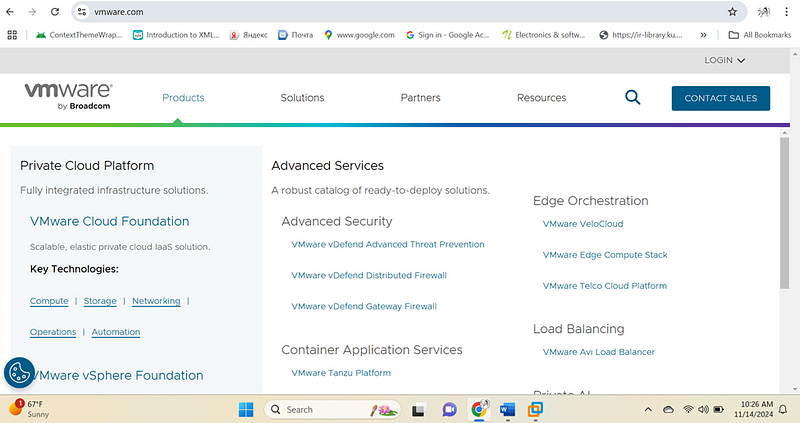Open ContextThemeWrap bookmark
This screenshot has width=800, height=423.
tap(79, 35)
